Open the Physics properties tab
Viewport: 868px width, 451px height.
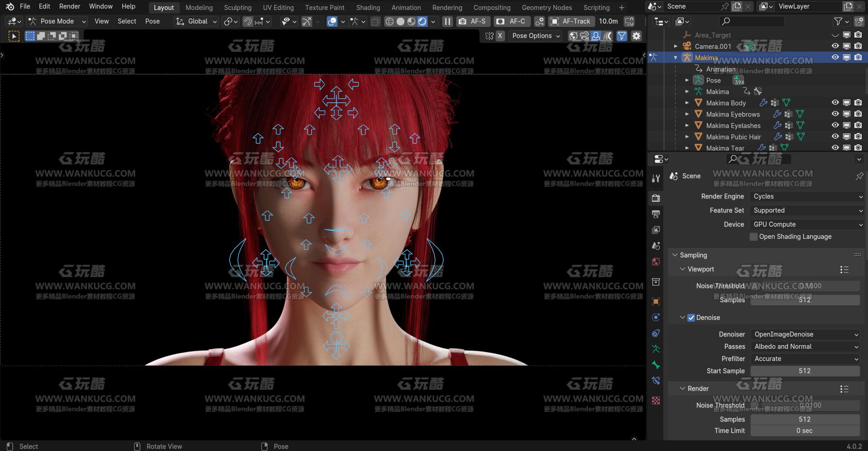pyautogui.click(x=656, y=317)
